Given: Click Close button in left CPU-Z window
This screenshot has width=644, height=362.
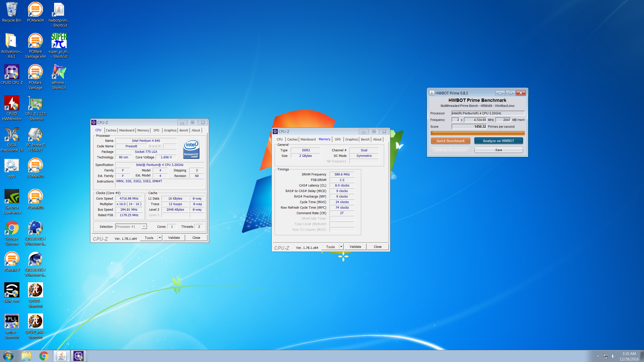Looking at the screenshot, I should click(x=196, y=238).
